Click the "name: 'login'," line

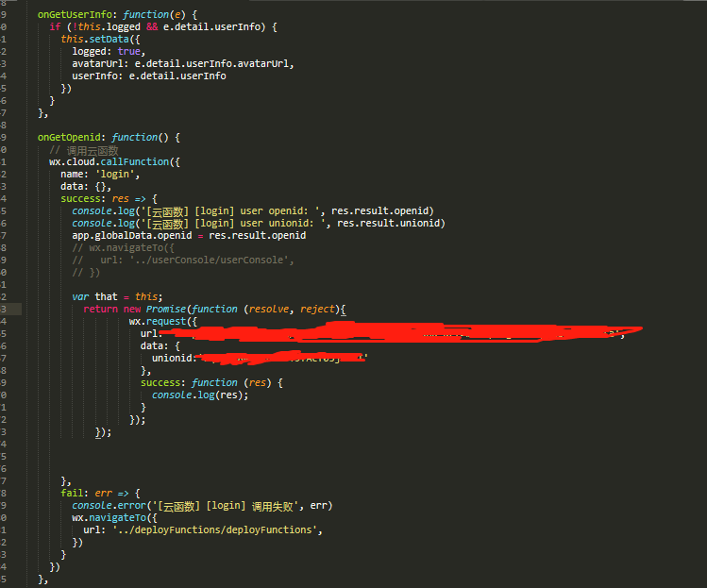coord(100,174)
